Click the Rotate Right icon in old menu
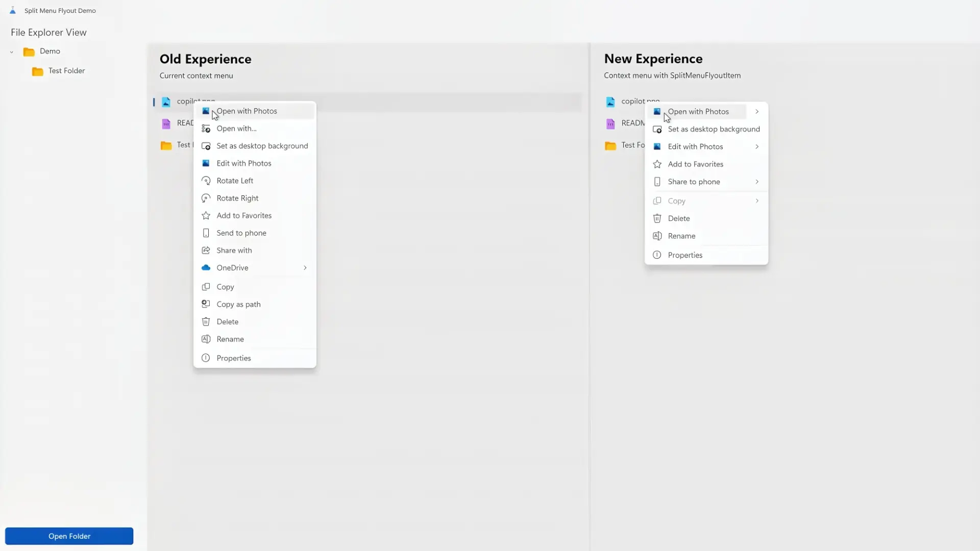This screenshot has width=980, height=551. pos(206,198)
